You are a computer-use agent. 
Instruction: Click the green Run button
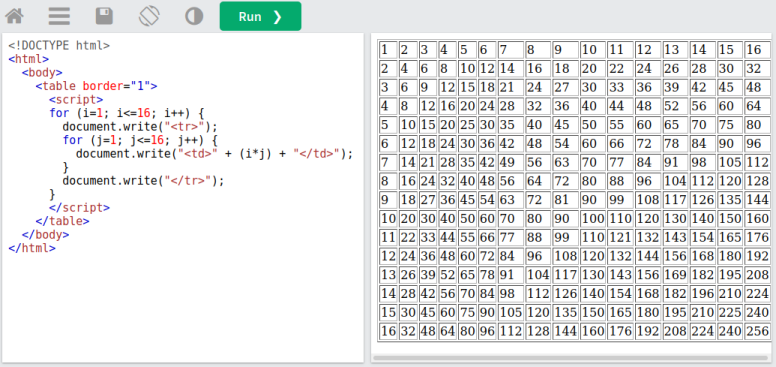point(260,16)
